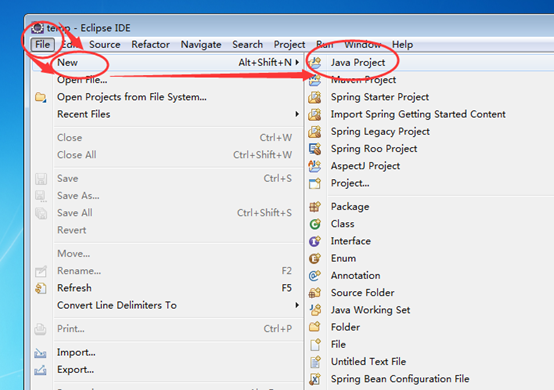Click the generic Project... wizard icon
This screenshot has width=554, height=390.
(315, 183)
